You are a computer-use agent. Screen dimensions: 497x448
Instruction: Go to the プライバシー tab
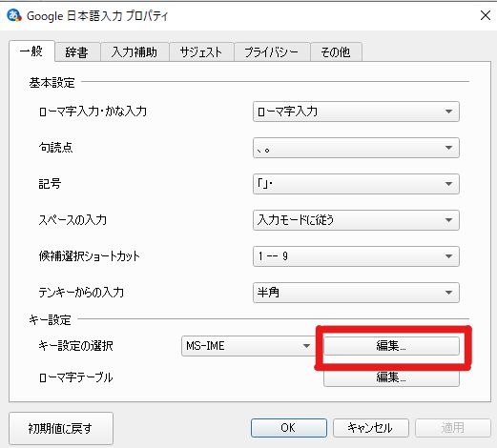tap(272, 52)
